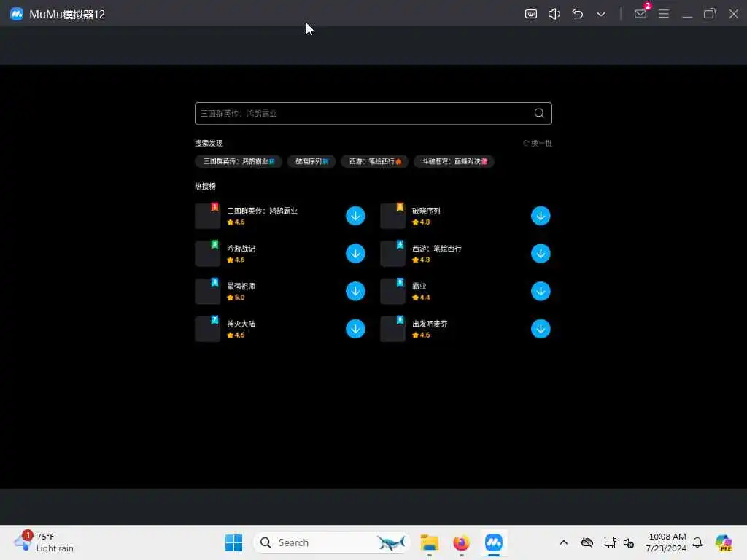Image resolution: width=747 pixels, height=560 pixels.
Task: Click 西游：笔绘西行 title in hot list
Action: point(437,249)
